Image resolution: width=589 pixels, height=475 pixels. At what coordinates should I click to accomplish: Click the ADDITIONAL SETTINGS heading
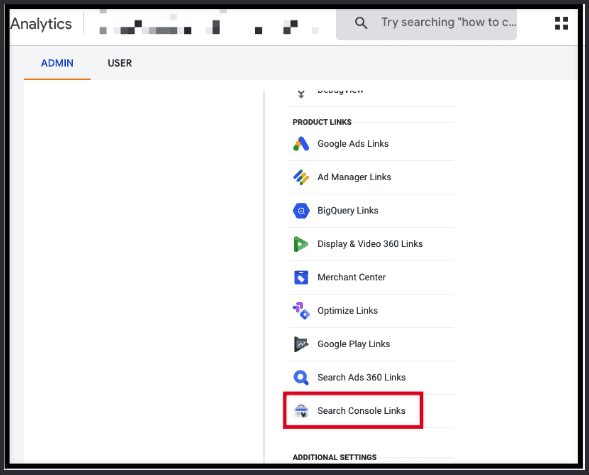[x=334, y=457]
